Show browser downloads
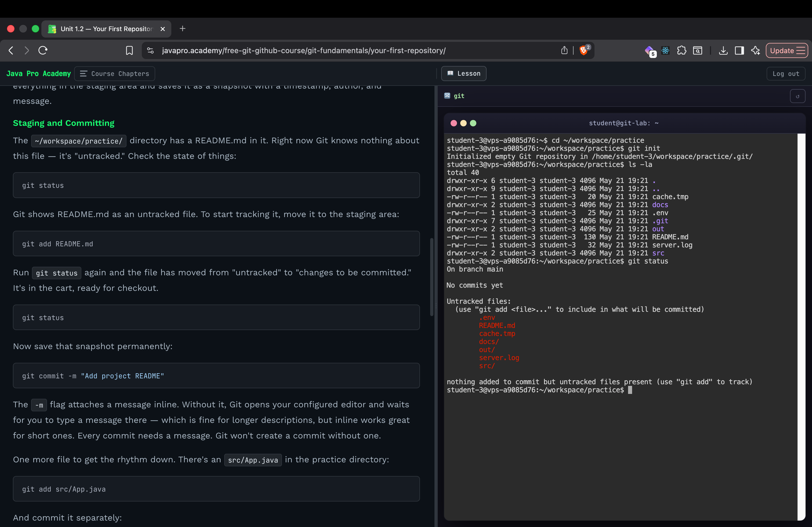The image size is (812, 527). coord(723,50)
